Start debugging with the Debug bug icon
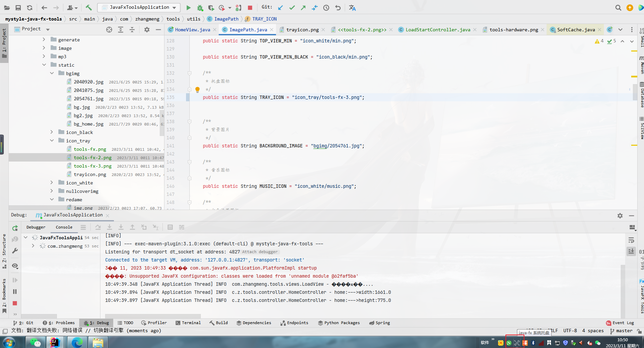The image size is (644, 348). pos(200,8)
